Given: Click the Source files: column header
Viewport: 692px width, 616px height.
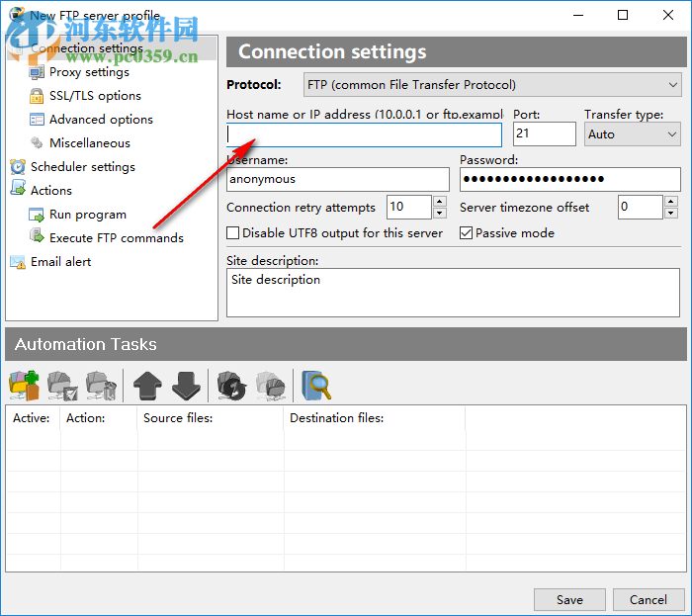Looking at the screenshot, I should click(x=211, y=418).
